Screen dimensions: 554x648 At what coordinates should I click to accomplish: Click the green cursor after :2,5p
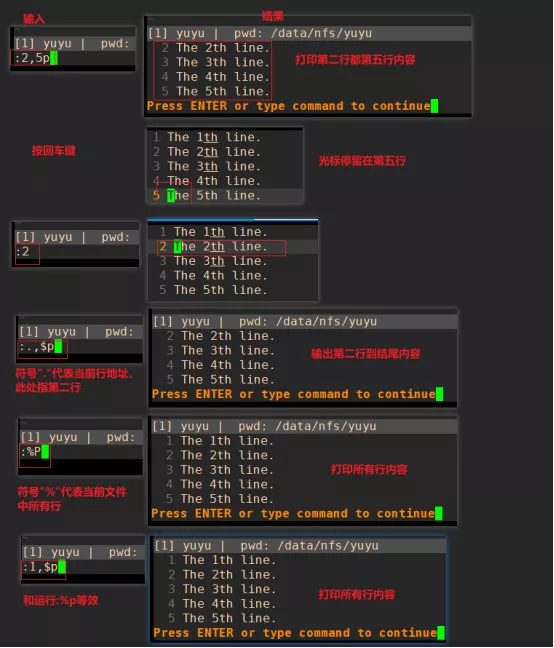click(54, 58)
